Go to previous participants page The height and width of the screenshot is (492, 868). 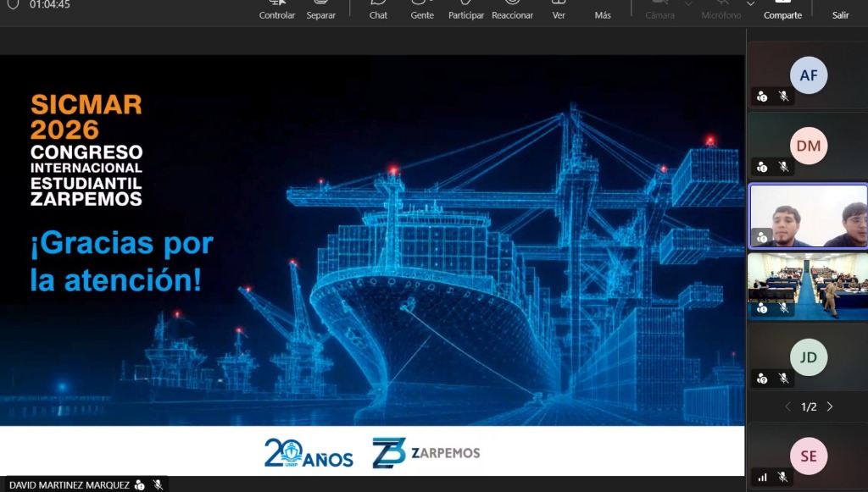point(787,406)
